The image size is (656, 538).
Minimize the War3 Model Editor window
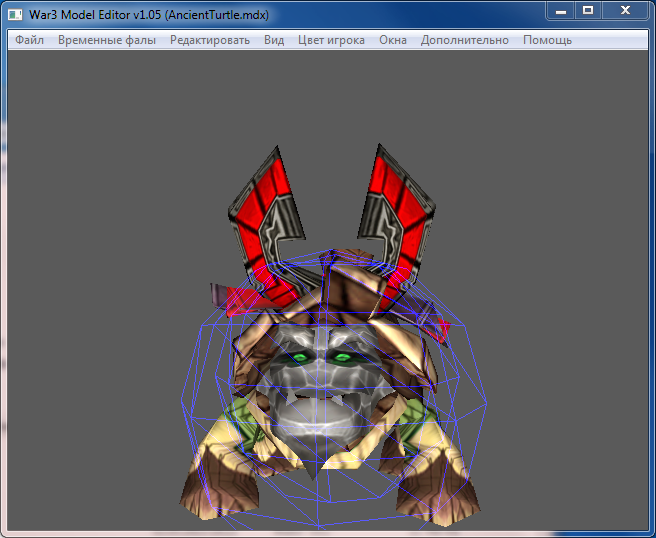pyautogui.click(x=561, y=11)
